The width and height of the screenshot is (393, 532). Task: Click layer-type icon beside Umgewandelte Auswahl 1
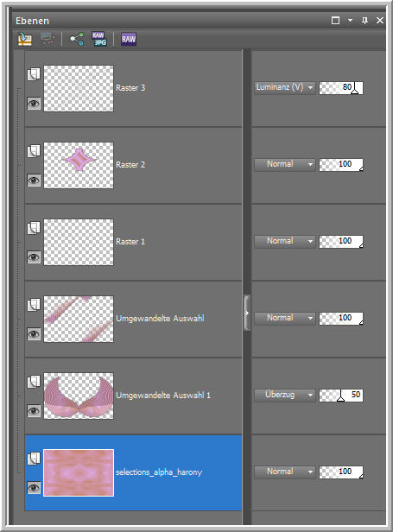(34, 382)
